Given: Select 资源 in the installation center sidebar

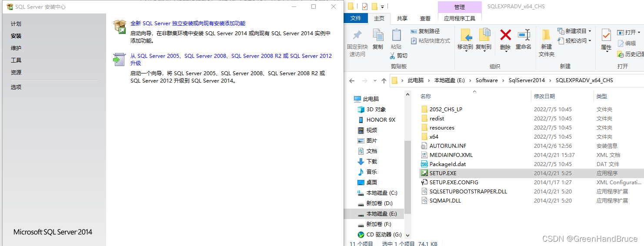Looking at the screenshot, I should coord(16,73).
